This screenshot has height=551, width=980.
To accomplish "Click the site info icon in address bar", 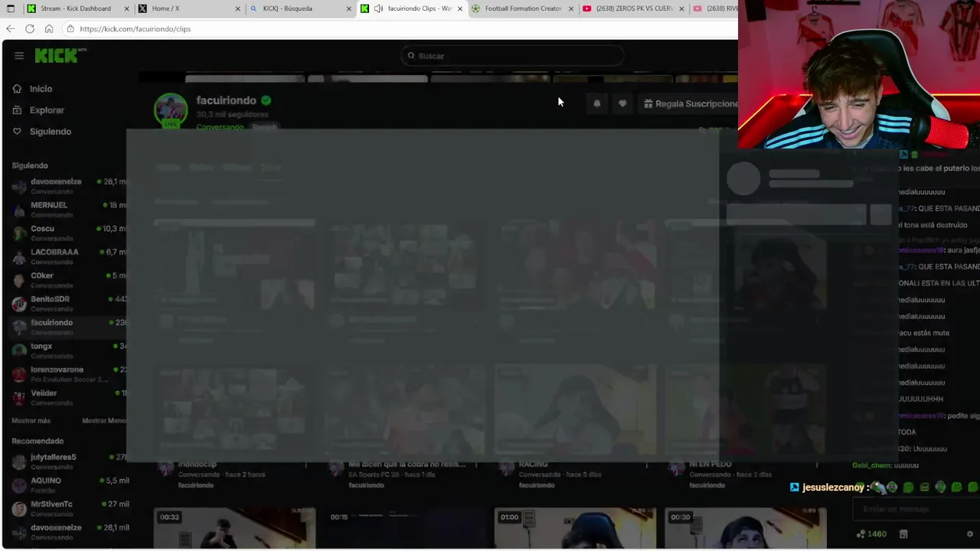I will (70, 29).
